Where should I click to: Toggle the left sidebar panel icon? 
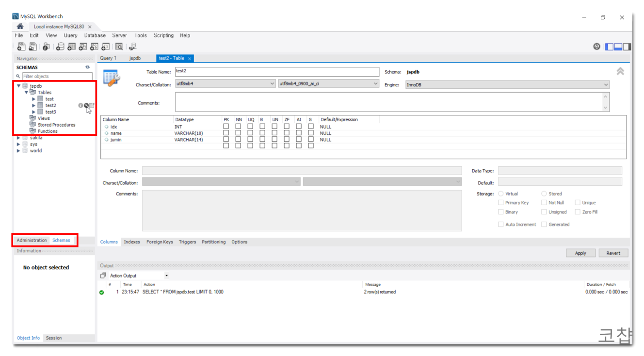(x=609, y=47)
